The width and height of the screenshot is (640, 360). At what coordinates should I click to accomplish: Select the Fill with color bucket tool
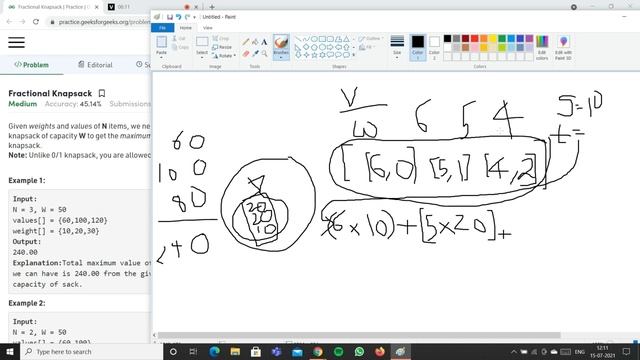[x=255, y=42]
